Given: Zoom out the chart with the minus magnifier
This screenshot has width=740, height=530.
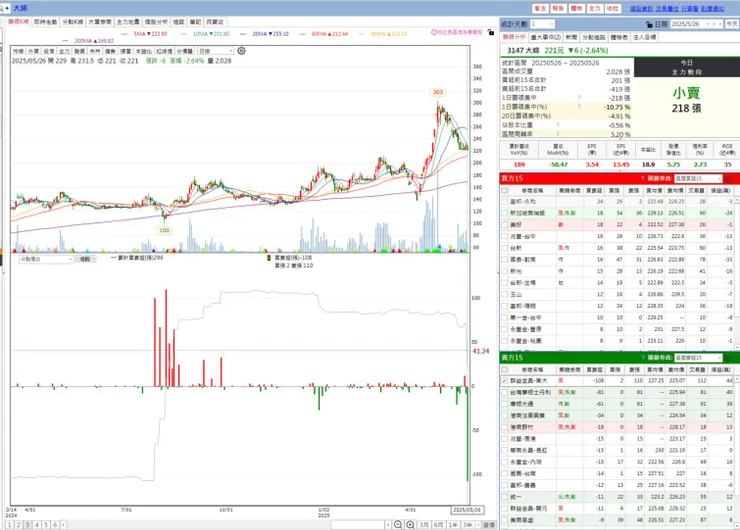Looking at the screenshot, I should click(x=398, y=525).
